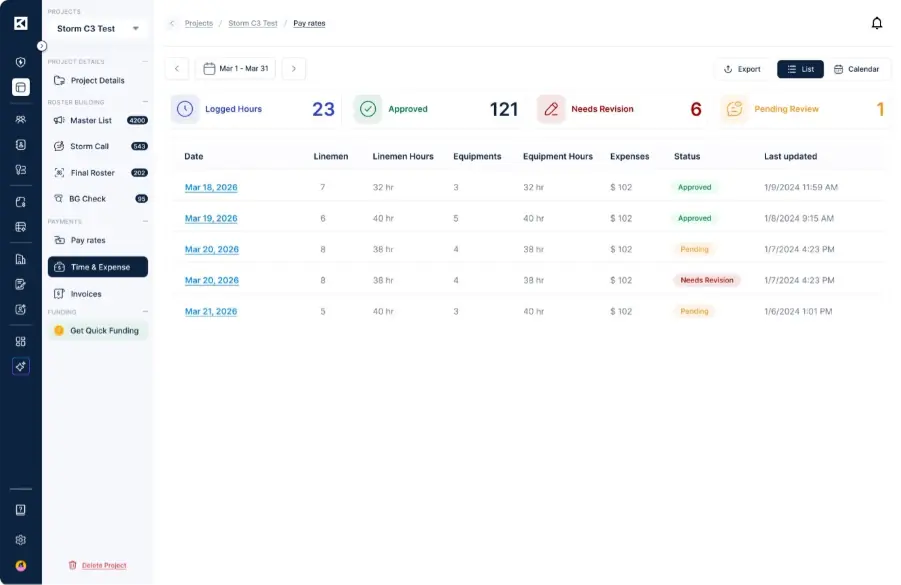
Task: Click the BG Check search icon
Action: point(58,198)
